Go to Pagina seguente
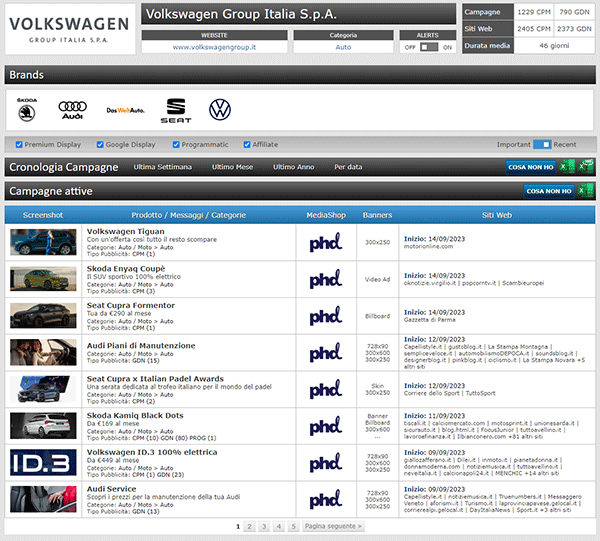The image size is (600, 541). coord(333,525)
